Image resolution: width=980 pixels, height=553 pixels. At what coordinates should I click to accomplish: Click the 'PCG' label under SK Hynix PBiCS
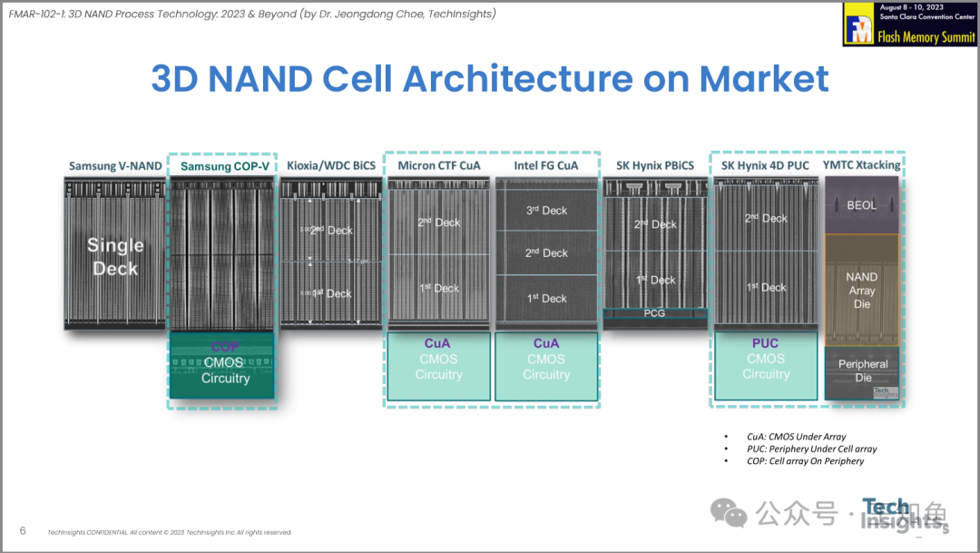(654, 312)
